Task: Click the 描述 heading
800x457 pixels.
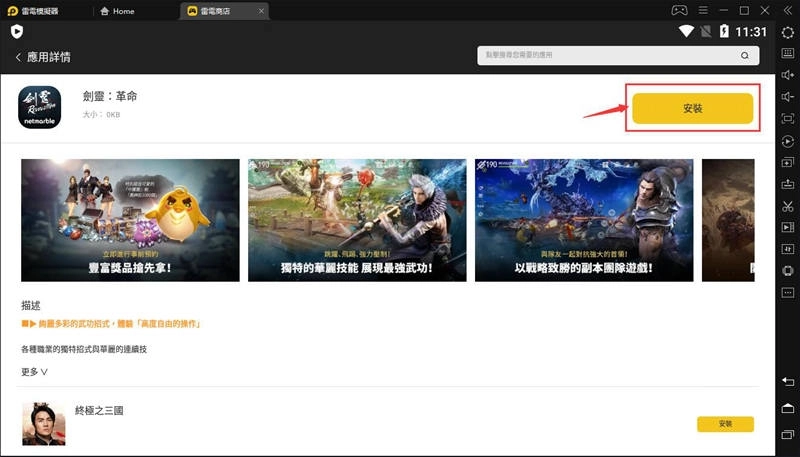Action: tap(31, 306)
